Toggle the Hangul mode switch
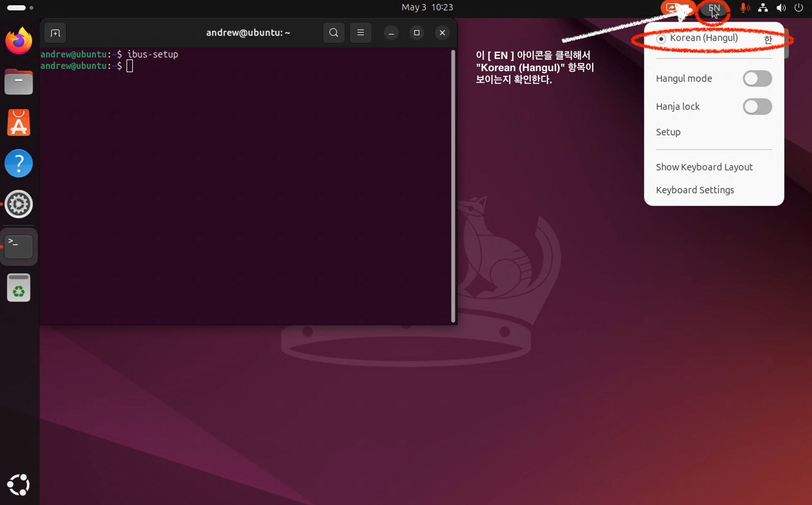 [757, 79]
